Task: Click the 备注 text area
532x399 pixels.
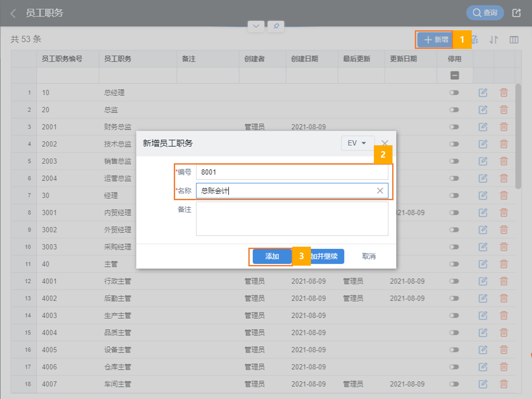Action: tap(292, 219)
